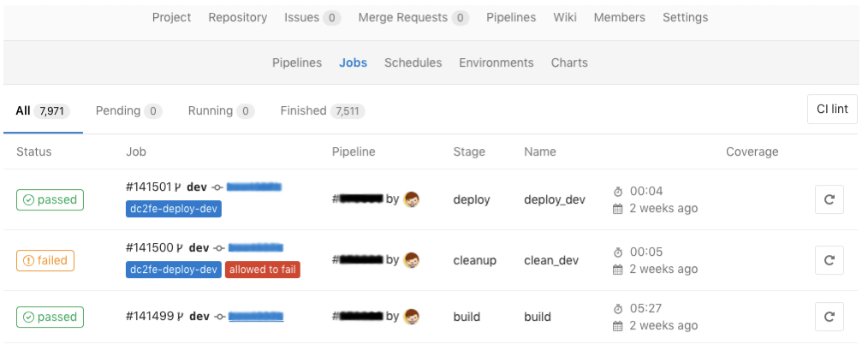The width and height of the screenshot is (868, 356).
Task: Click dc2fe-deploy-dev tag on job #141501
Action: pyautogui.click(x=174, y=209)
